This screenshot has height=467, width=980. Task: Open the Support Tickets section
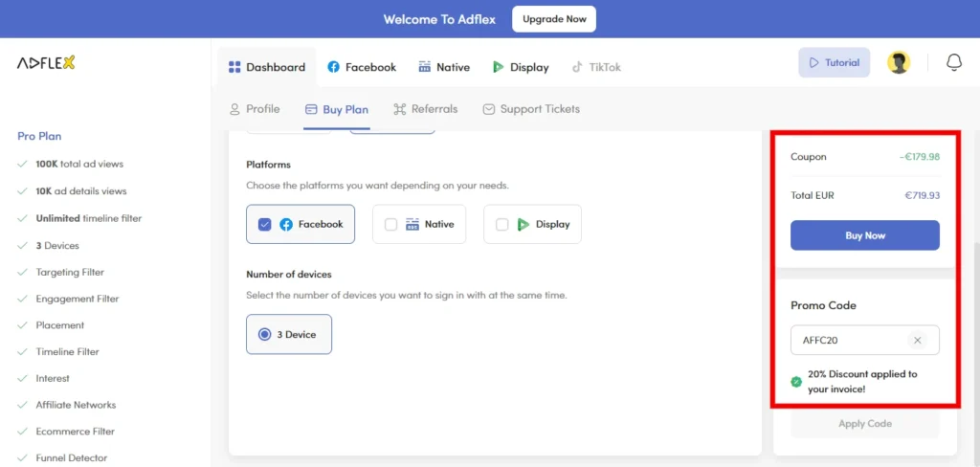[531, 109]
